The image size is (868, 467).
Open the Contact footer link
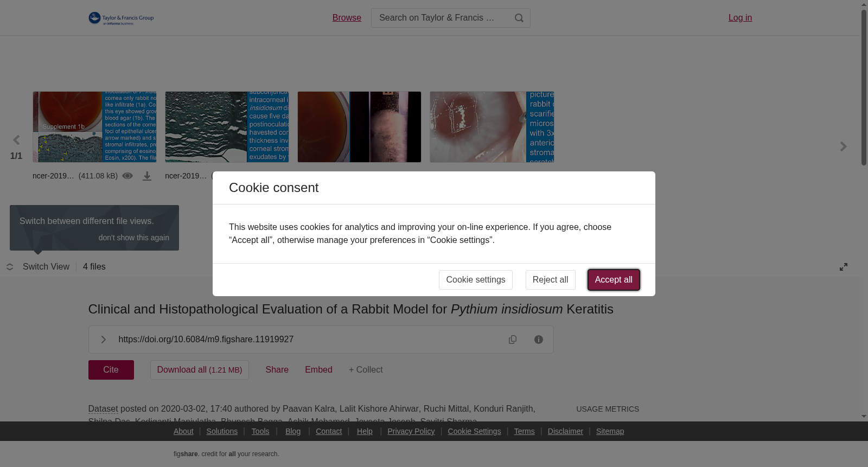[x=329, y=431]
